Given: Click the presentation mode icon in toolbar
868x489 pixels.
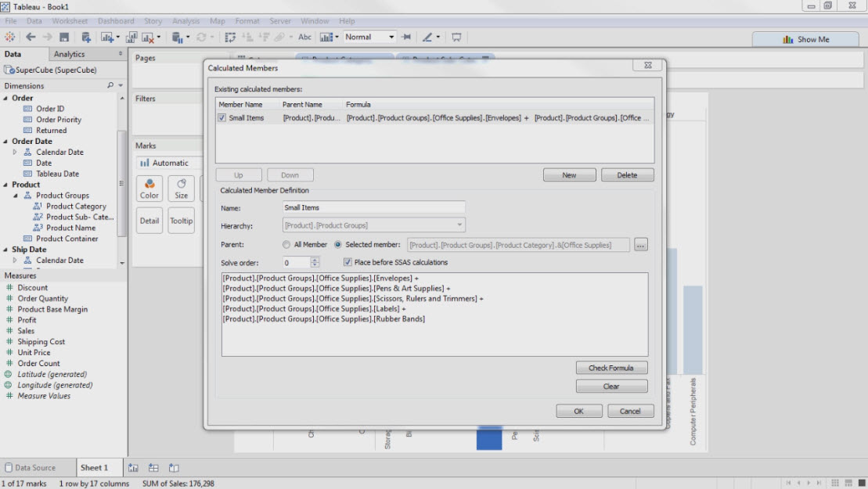Looking at the screenshot, I should coord(456,38).
